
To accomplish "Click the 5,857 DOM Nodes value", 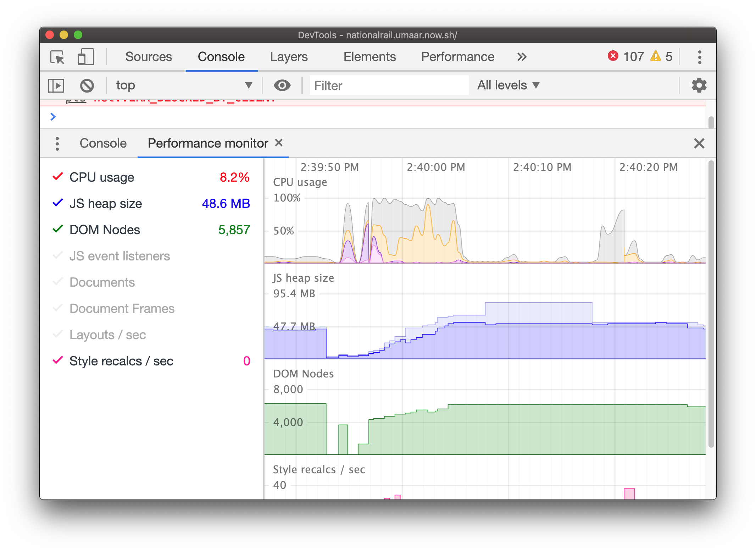I will click(234, 230).
